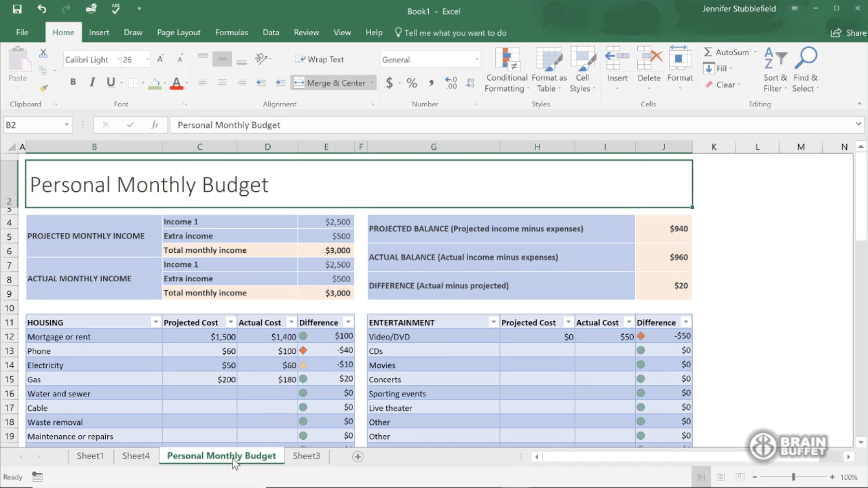The height and width of the screenshot is (488, 868).
Task: Toggle Bold formatting
Action: [73, 82]
